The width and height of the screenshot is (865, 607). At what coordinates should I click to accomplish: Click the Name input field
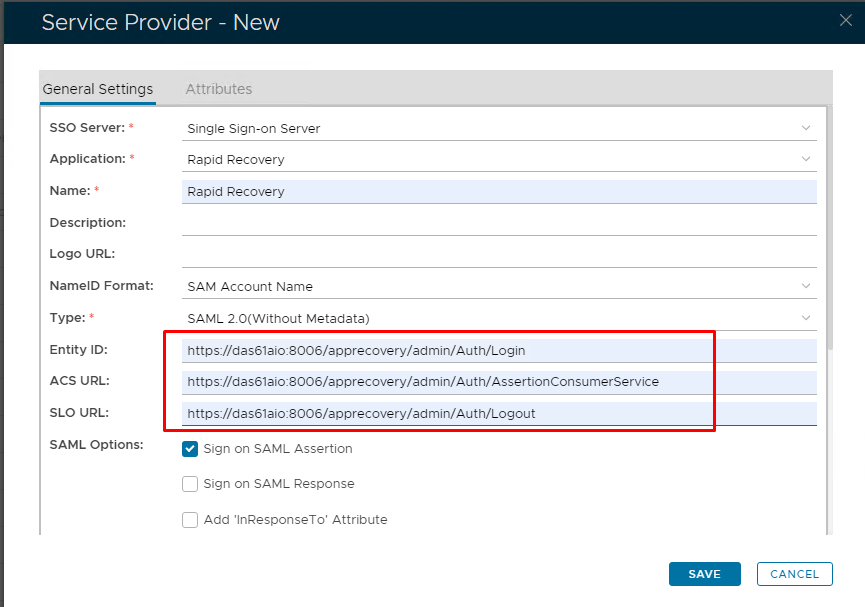click(498, 191)
